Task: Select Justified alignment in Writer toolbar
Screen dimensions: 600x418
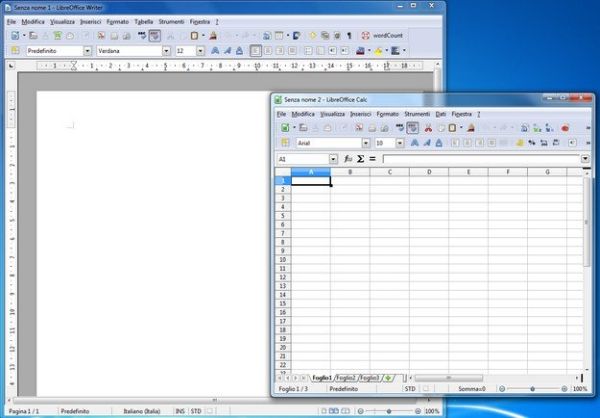Action: [292, 51]
